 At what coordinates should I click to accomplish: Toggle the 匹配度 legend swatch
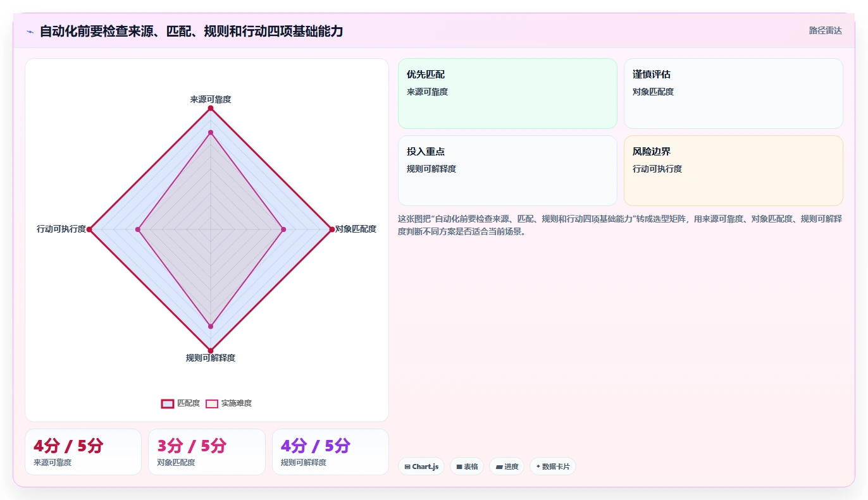coord(168,403)
